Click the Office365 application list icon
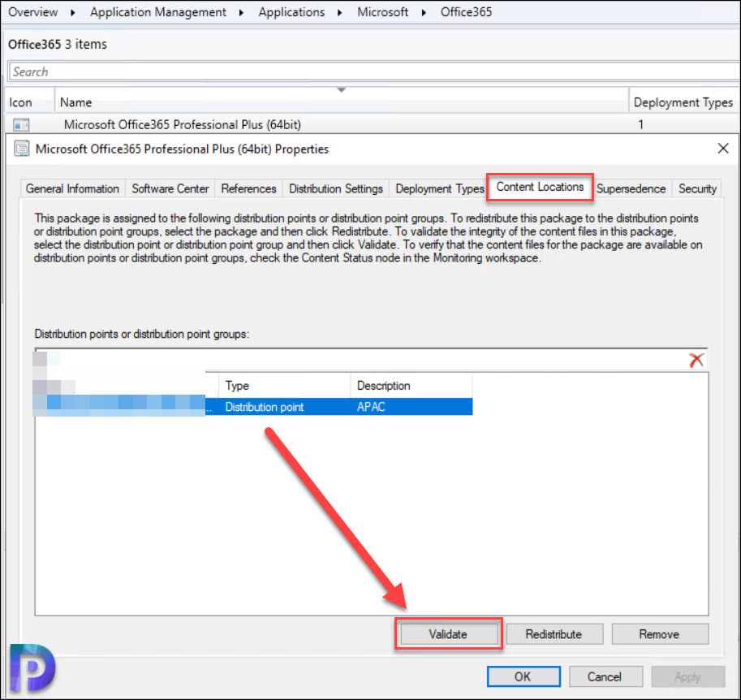 pyautogui.click(x=21, y=125)
